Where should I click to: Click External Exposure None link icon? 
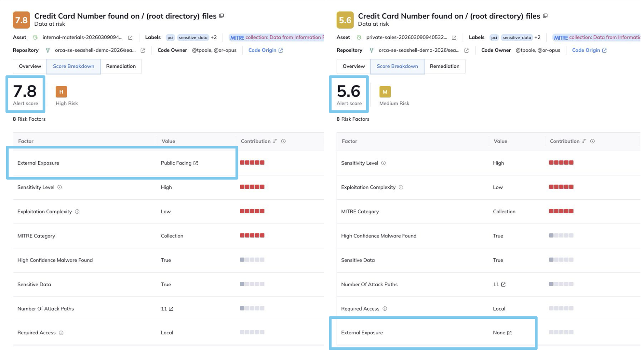509,333
